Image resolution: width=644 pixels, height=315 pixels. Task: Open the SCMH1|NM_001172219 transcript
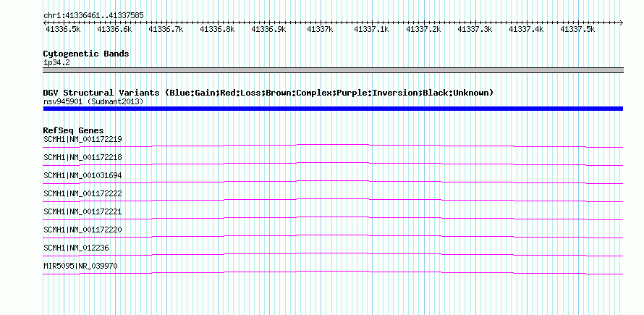tap(82, 140)
